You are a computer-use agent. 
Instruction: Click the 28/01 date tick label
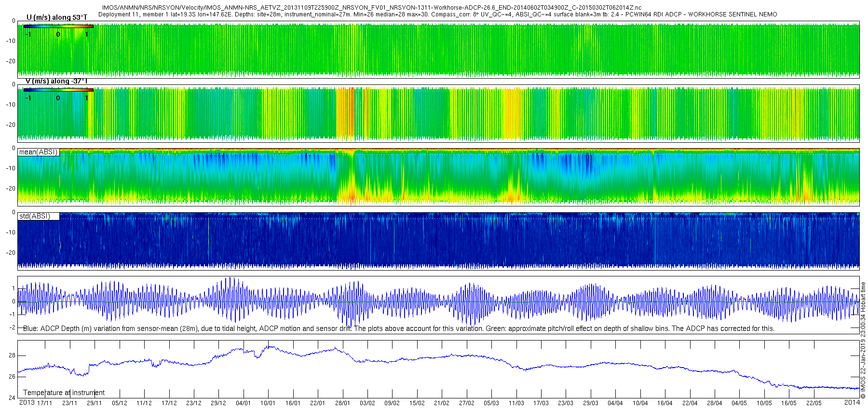coord(342,403)
